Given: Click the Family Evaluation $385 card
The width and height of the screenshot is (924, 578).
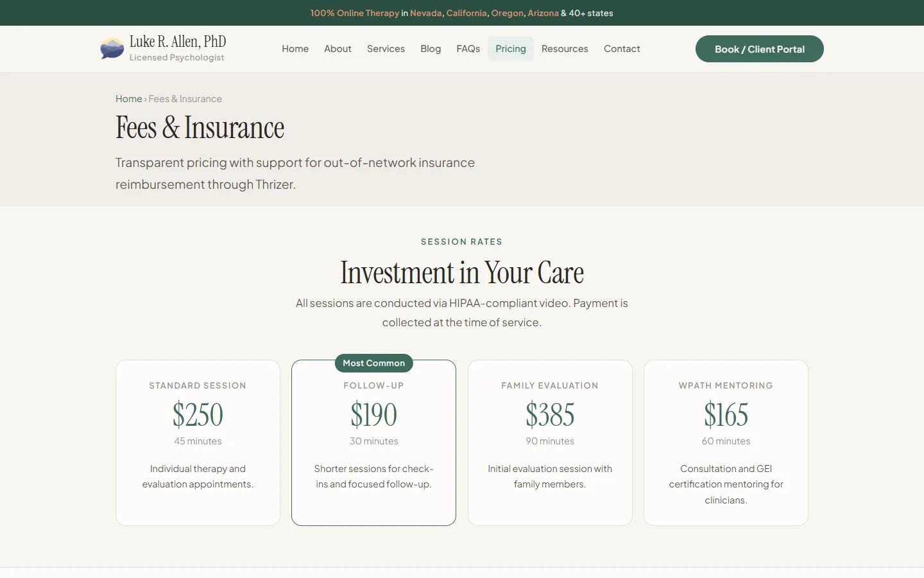Looking at the screenshot, I should point(550,442).
